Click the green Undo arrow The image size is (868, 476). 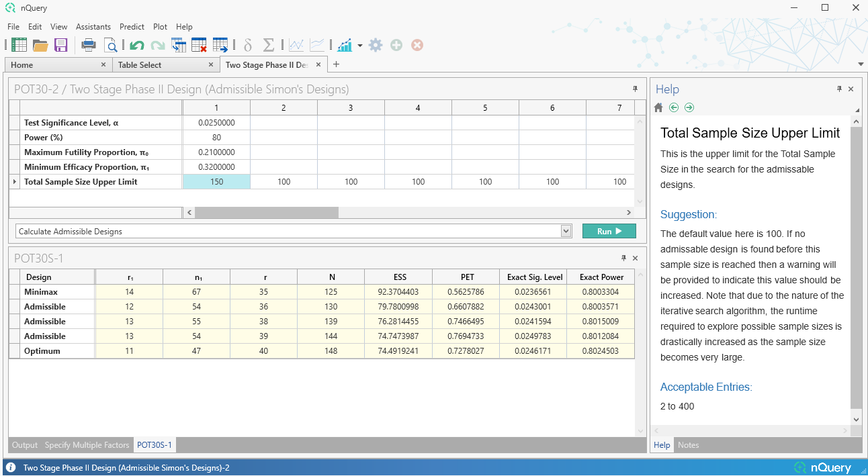tap(137, 45)
